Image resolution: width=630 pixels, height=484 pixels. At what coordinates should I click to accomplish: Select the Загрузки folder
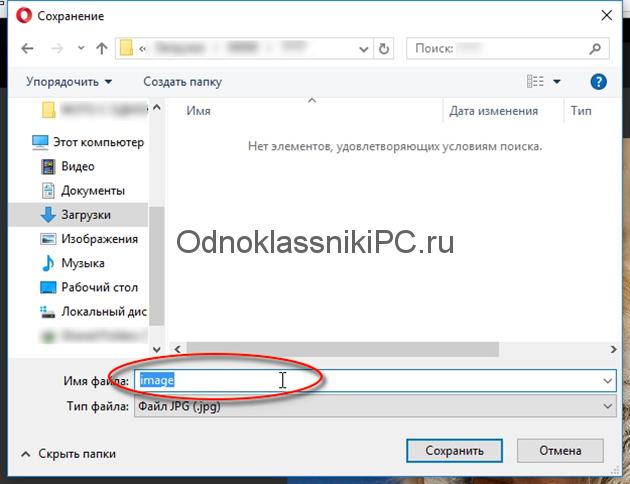[78, 215]
